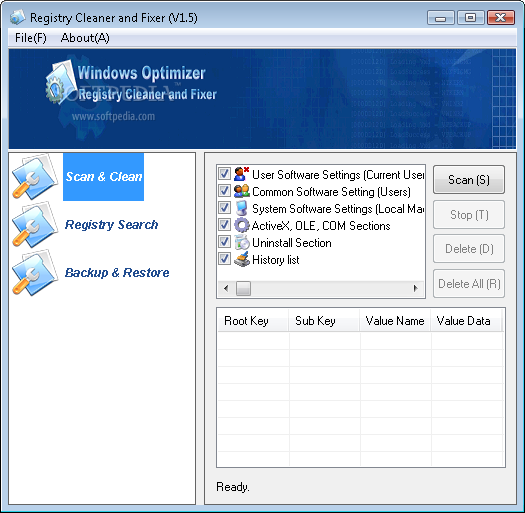525x513 pixels.
Task: Select the History list label
Action: [276, 260]
